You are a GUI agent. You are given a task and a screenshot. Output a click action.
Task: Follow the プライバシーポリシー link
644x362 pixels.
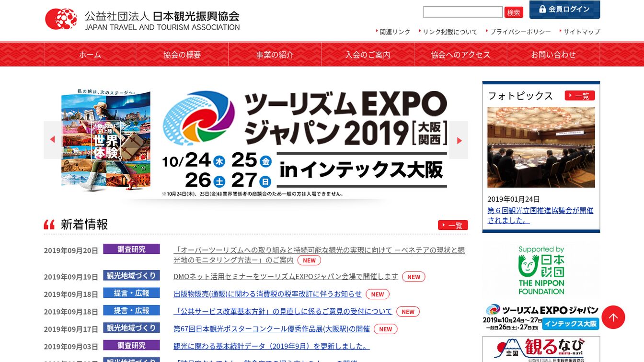pyautogui.click(x=520, y=32)
